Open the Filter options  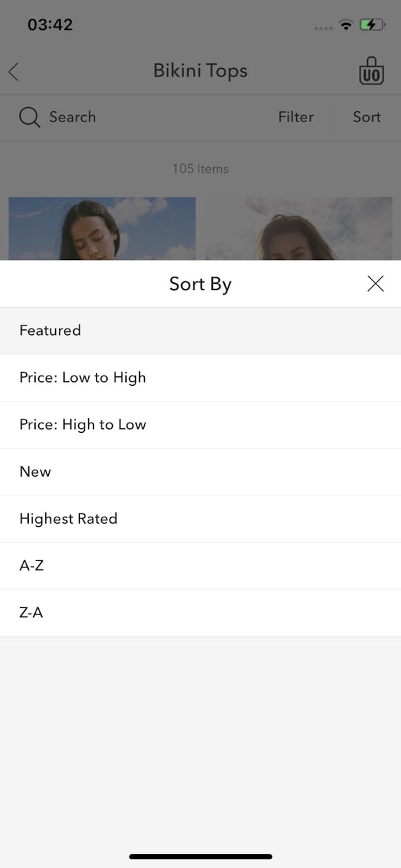[295, 117]
